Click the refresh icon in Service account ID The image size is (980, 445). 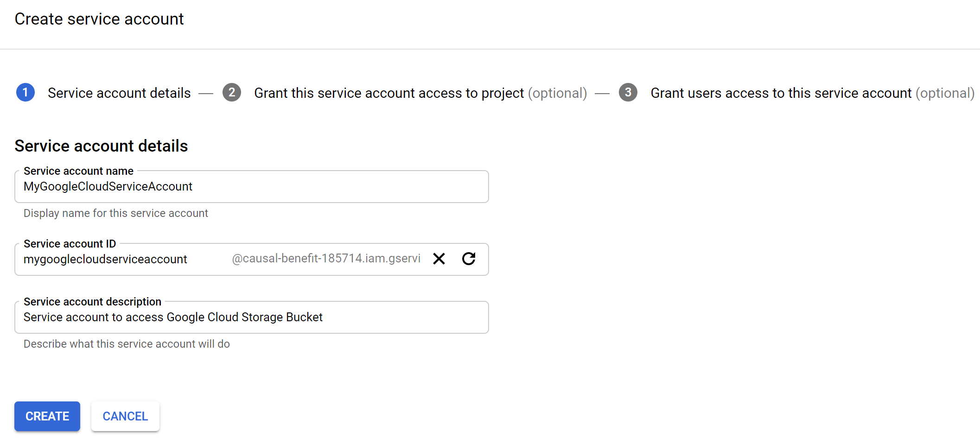pos(469,259)
